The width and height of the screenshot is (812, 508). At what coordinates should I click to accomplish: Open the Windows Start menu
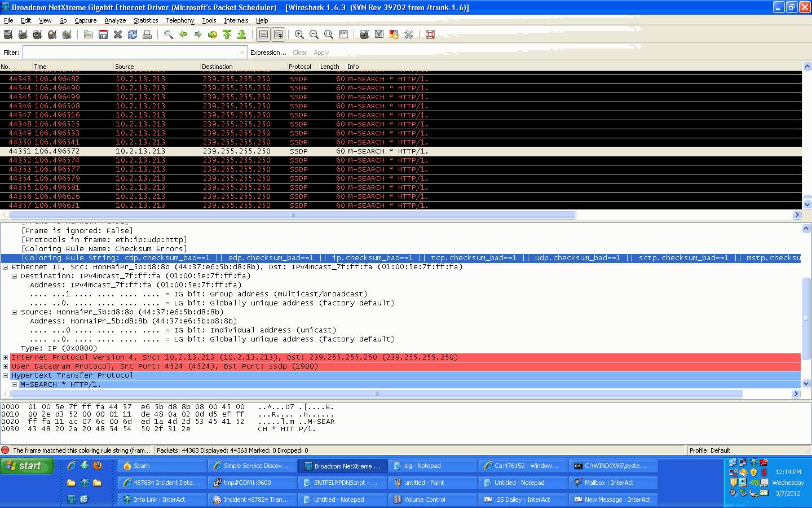pyautogui.click(x=27, y=466)
